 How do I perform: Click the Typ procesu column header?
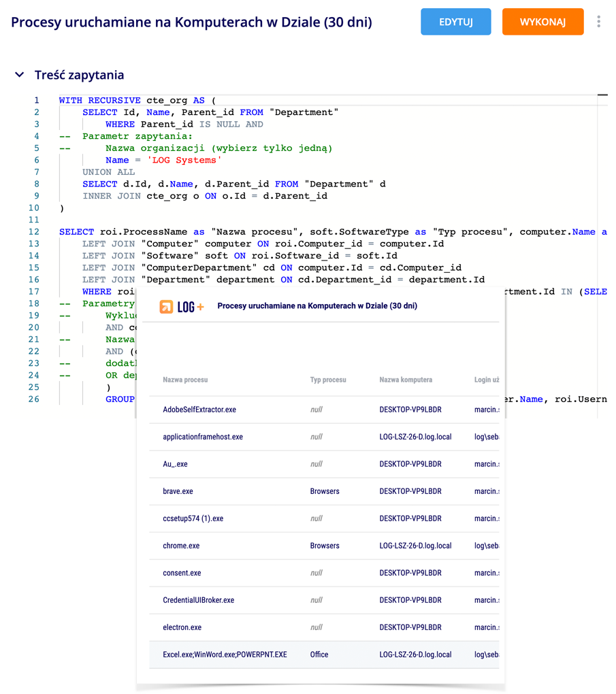pyautogui.click(x=327, y=380)
